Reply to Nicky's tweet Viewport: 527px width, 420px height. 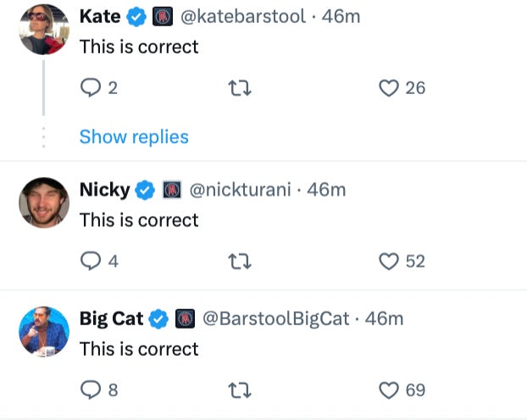(91, 261)
